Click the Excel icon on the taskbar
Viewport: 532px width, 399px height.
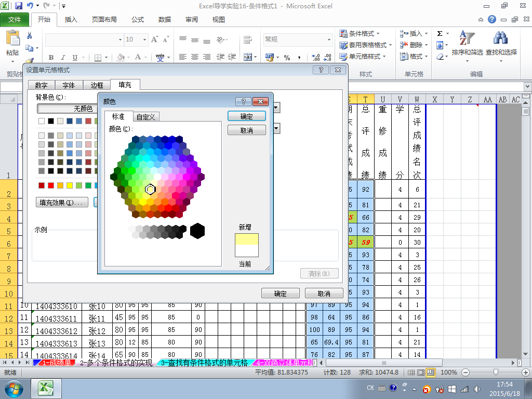pyautogui.click(x=47, y=388)
